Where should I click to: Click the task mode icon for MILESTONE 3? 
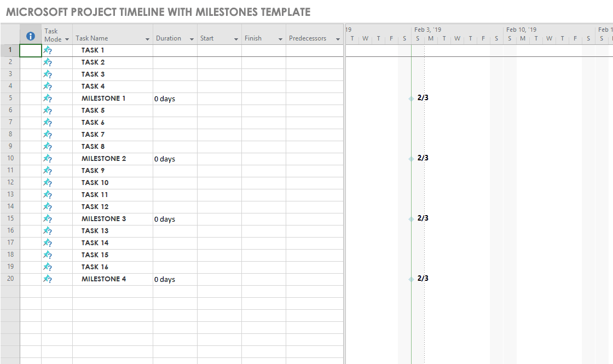[48, 219]
